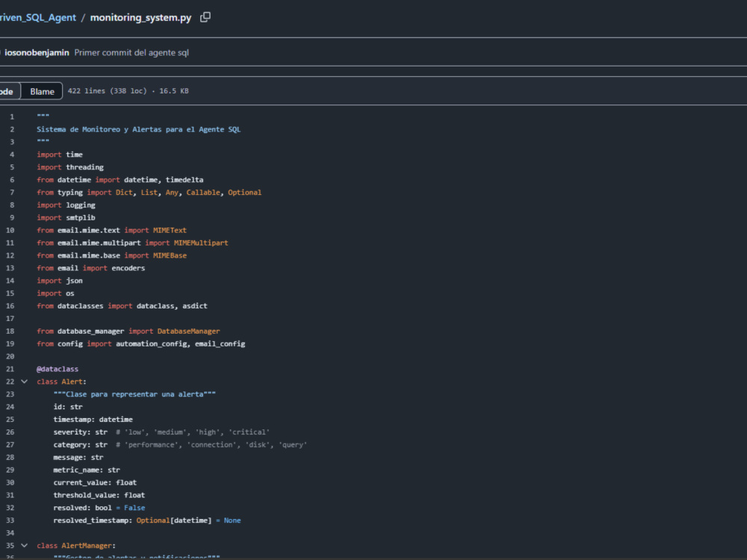Collapse the class AlertManager code block
747x560 pixels.
25,545
